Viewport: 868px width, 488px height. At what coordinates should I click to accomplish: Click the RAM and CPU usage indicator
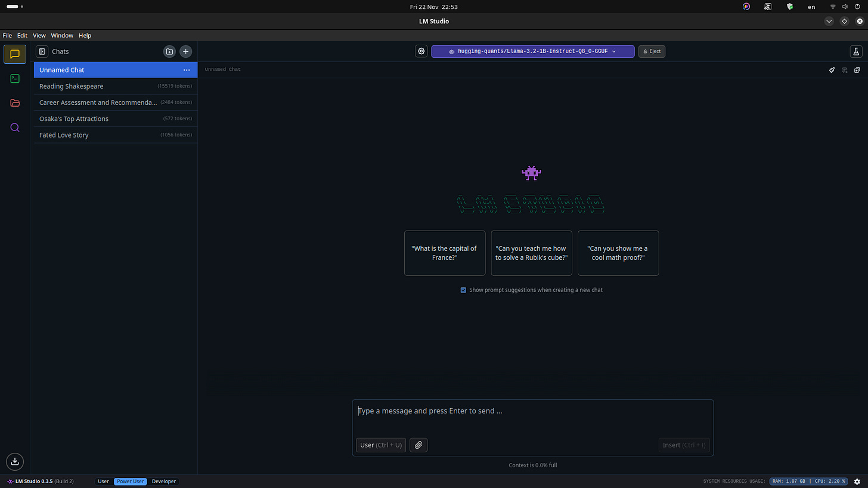809,481
